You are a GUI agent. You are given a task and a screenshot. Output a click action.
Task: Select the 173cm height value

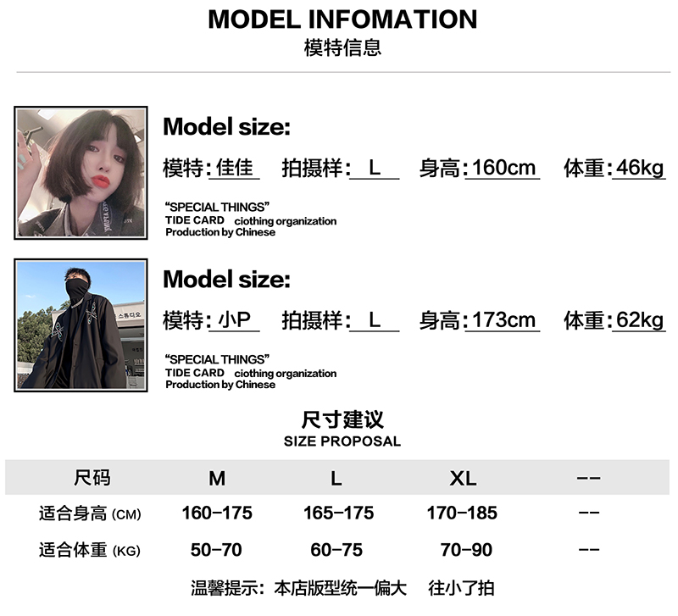tap(504, 320)
